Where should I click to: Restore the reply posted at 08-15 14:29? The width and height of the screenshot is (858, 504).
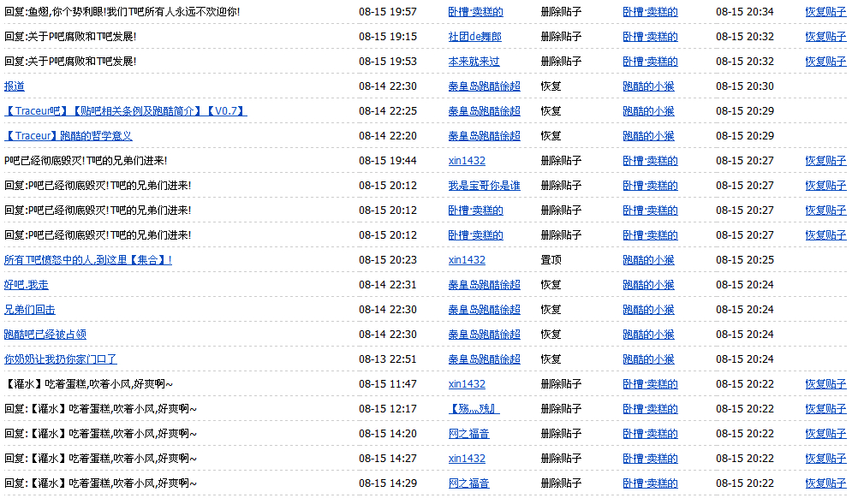(x=825, y=483)
